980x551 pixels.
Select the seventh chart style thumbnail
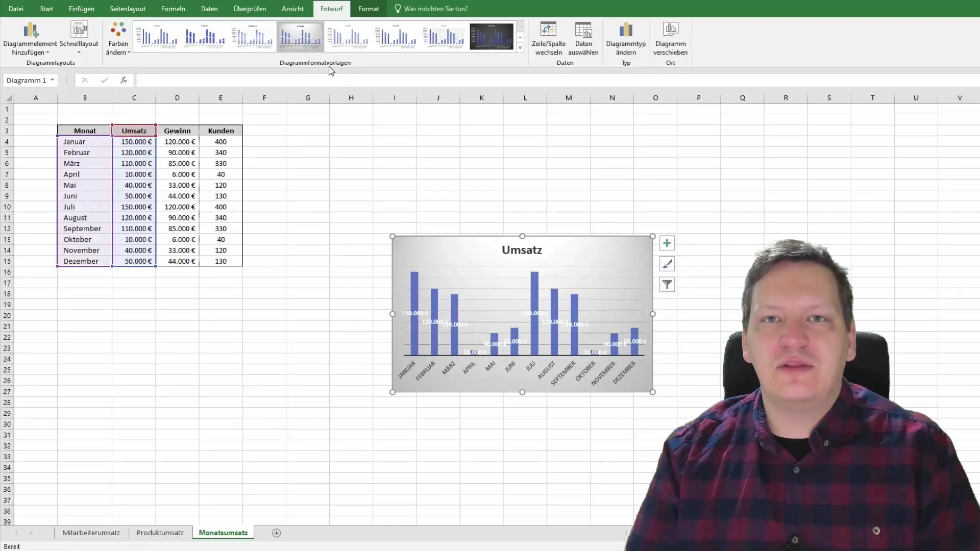point(444,37)
